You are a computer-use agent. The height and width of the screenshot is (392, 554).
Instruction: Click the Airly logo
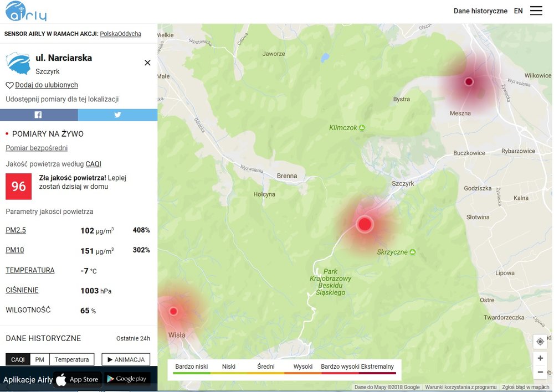click(26, 11)
